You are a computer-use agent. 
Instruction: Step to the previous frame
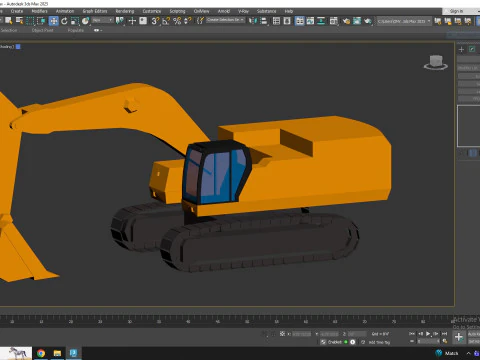point(420,333)
